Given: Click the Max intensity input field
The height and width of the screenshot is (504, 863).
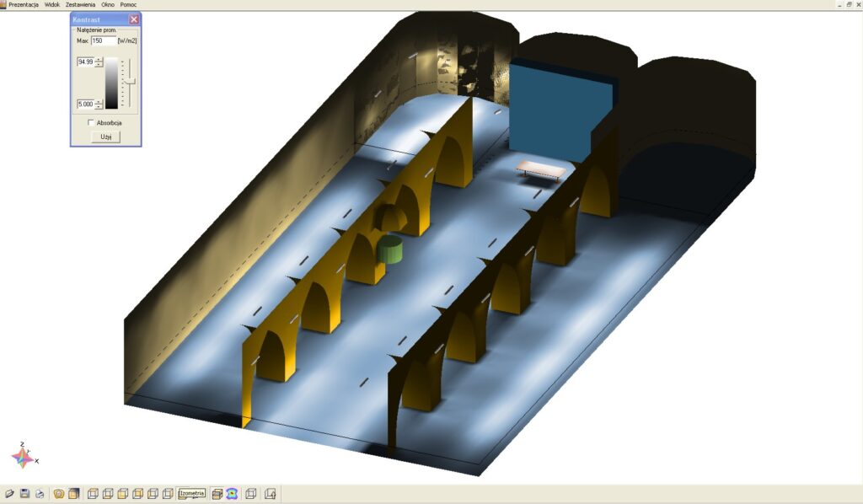Looking at the screenshot, I should click(x=104, y=40).
